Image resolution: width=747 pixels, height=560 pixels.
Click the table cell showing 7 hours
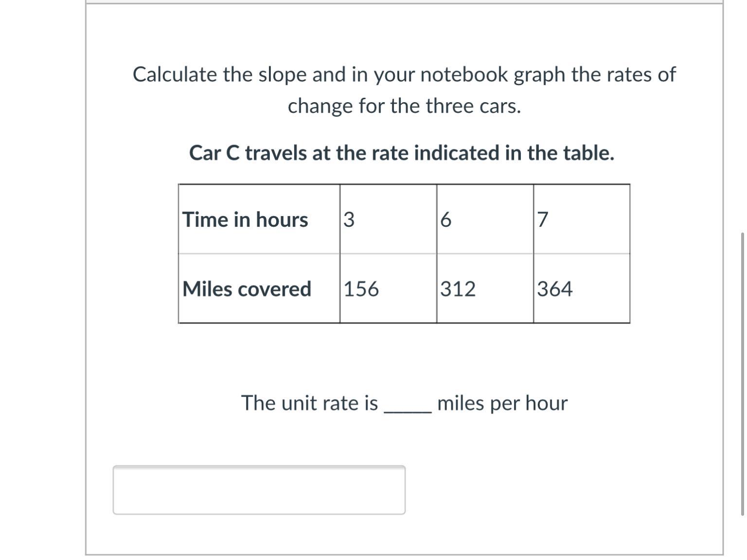(x=582, y=219)
